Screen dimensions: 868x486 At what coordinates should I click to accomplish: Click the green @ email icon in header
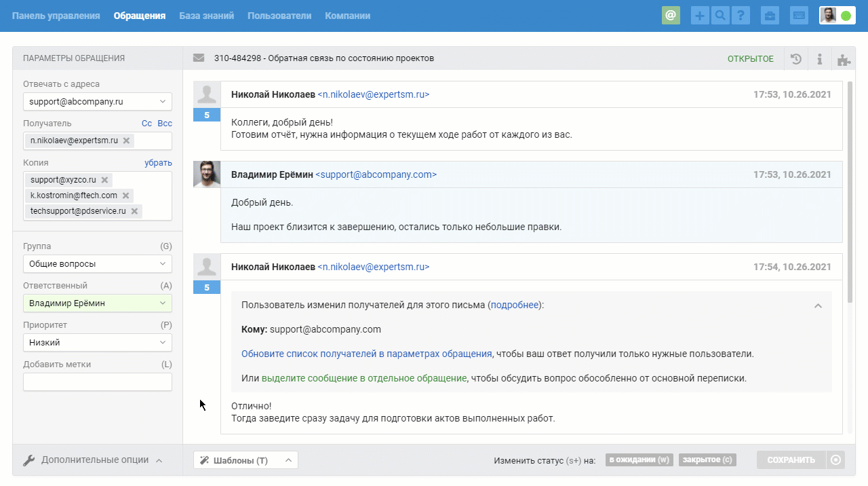[671, 16]
